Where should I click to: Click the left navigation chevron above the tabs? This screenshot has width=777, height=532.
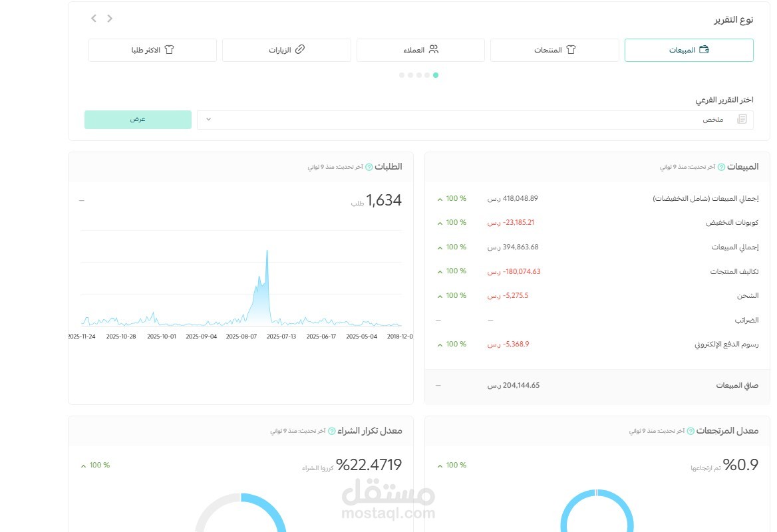tap(93, 18)
